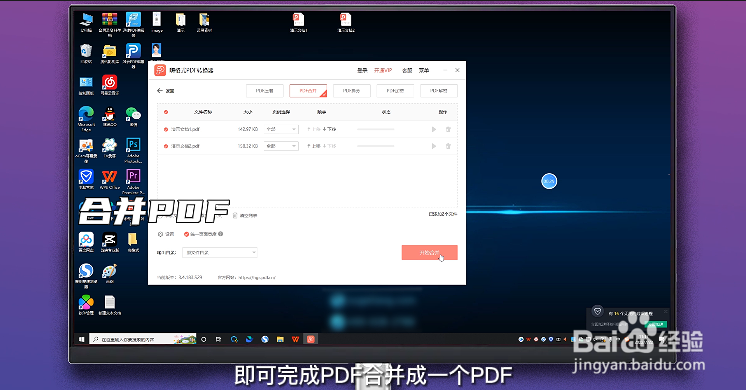The width and height of the screenshot is (746, 390).
Task: Open customer service in title bar
Action: coord(407,70)
